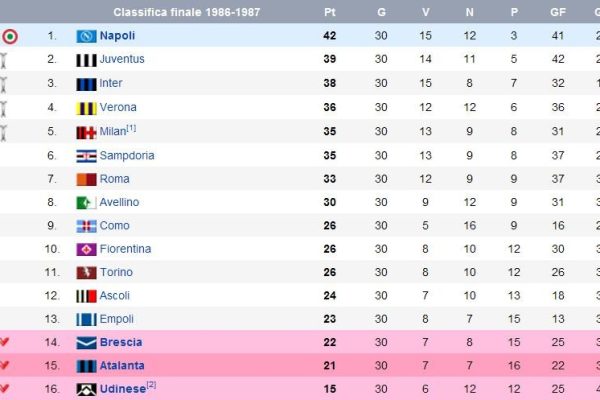This screenshot has height=400, width=600.
Task: Click the Juventus striped kit icon
Action: coord(86,60)
